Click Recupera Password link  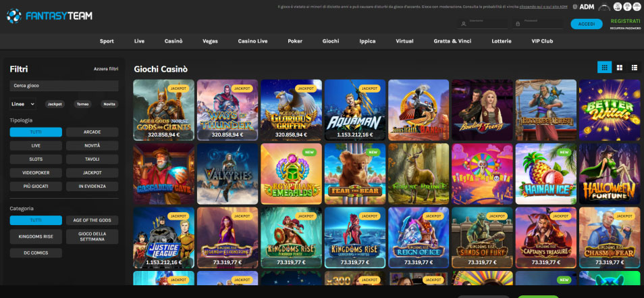[625, 28]
